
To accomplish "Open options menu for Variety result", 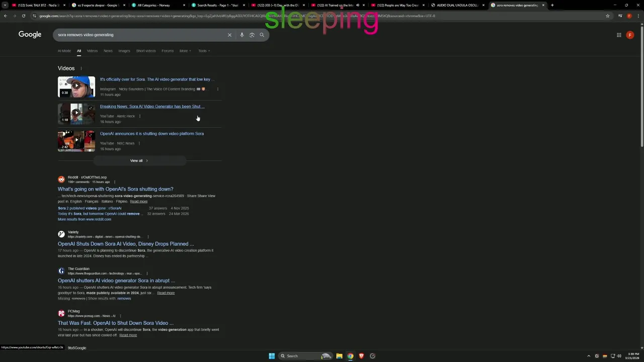I will coord(147,237).
